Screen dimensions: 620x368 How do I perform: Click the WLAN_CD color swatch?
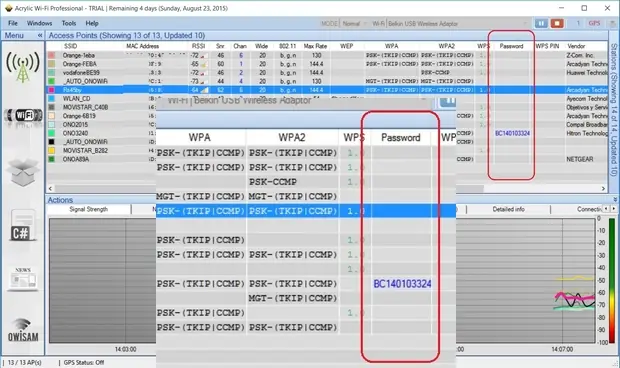pos(51,98)
